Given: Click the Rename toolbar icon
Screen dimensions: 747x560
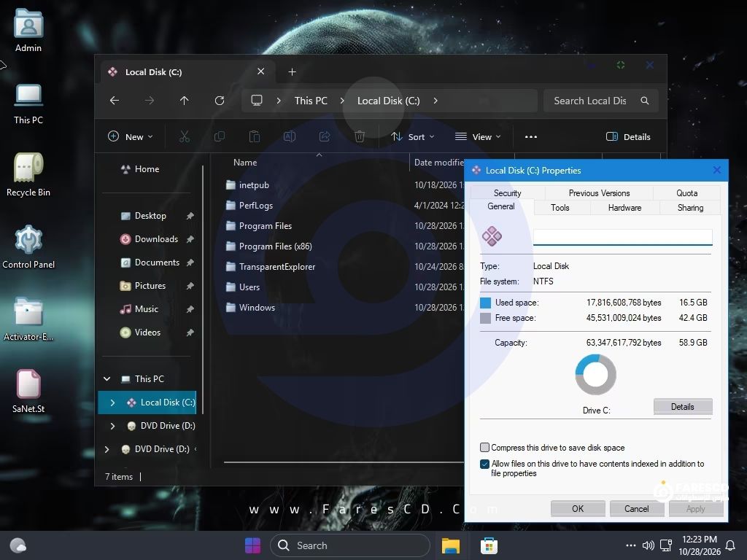Looking at the screenshot, I should pyautogui.click(x=290, y=136).
